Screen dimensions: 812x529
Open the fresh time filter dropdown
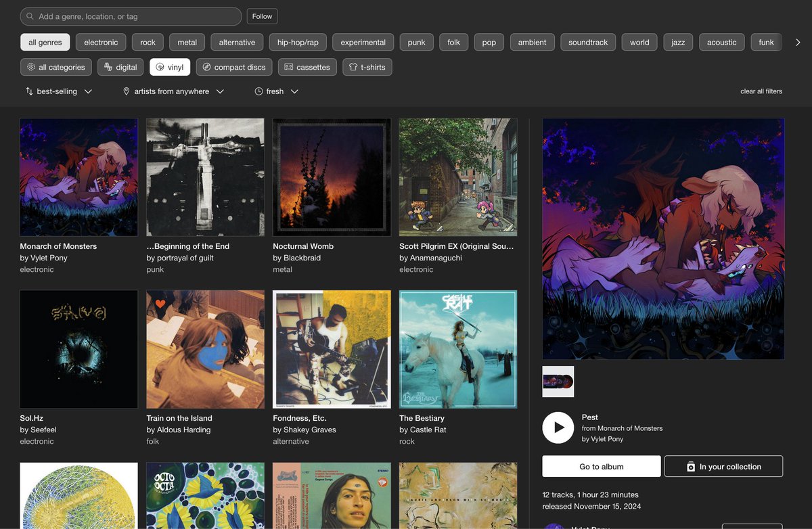[x=276, y=91]
